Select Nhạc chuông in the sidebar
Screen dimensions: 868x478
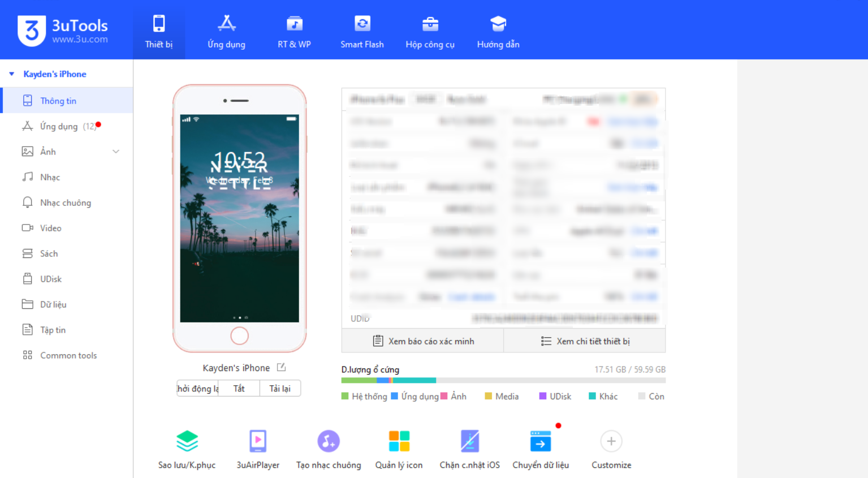65,203
